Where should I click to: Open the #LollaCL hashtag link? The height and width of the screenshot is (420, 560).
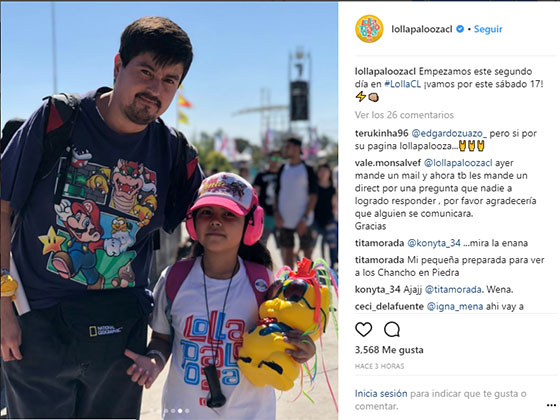[x=402, y=84]
